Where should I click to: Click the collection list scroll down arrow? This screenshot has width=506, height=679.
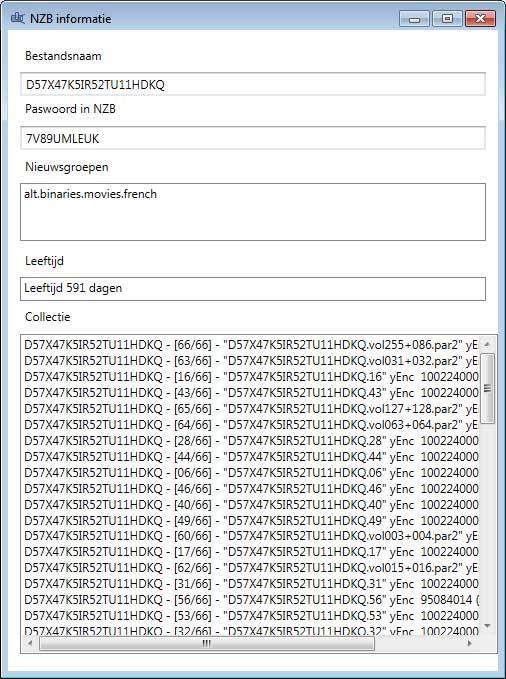click(x=487, y=626)
